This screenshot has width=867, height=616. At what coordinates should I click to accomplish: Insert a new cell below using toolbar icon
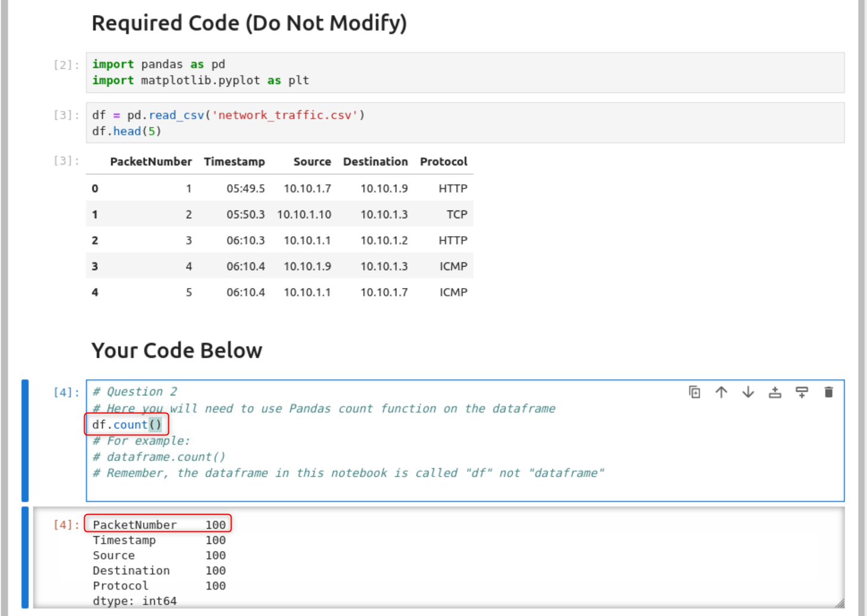pos(801,392)
